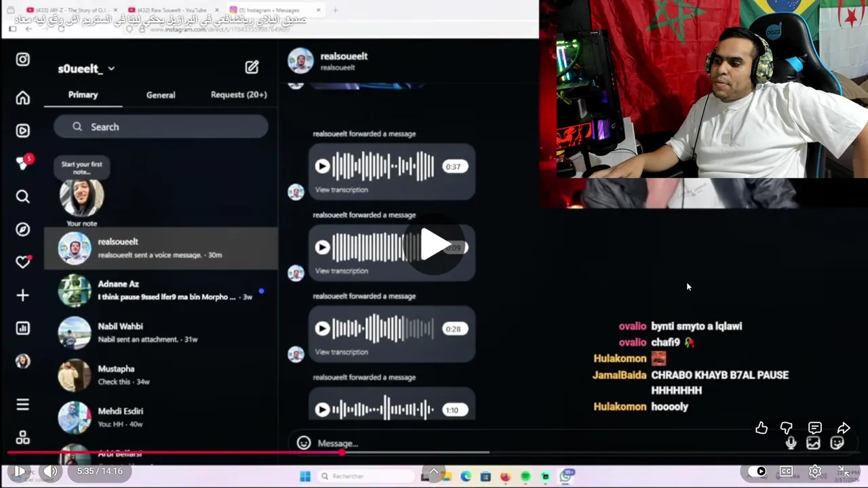Screen dimensions: 868x488
Task: Open Spotify icon in the Windows taskbar
Action: (526, 476)
